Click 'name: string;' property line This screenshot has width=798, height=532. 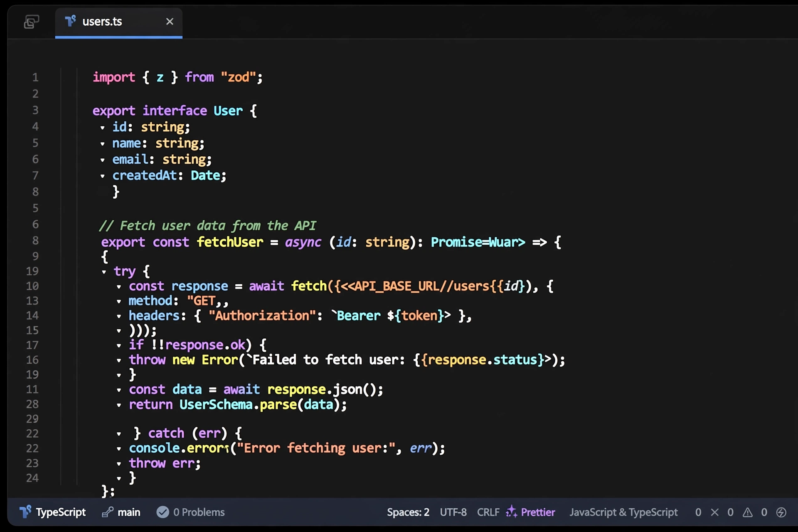tap(158, 143)
